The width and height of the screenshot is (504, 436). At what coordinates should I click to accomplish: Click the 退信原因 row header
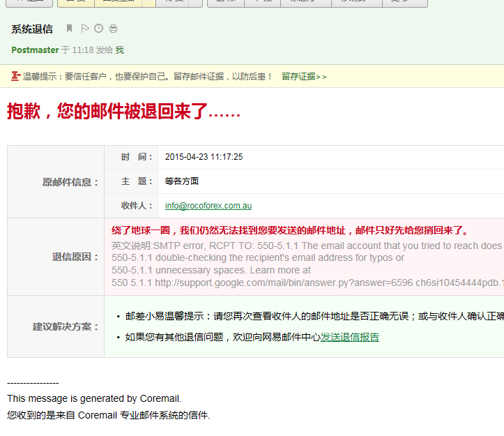click(x=75, y=257)
